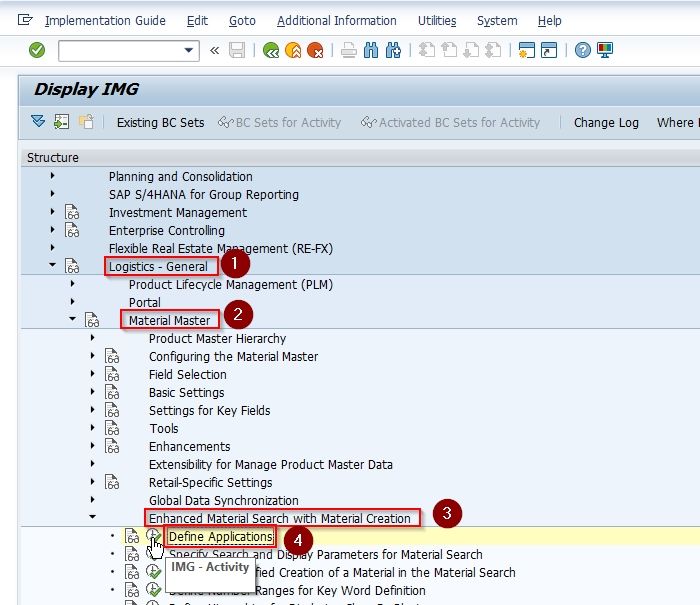The width and height of the screenshot is (700, 605).
Task: Click the Position on entry toolbar icon
Action: 62,121
